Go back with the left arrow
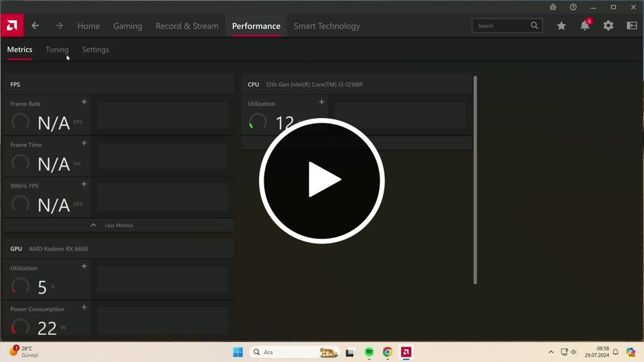 pyautogui.click(x=35, y=25)
